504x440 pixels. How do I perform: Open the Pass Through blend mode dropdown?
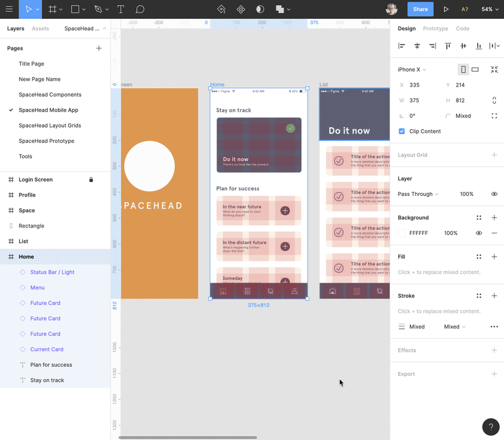tap(418, 194)
